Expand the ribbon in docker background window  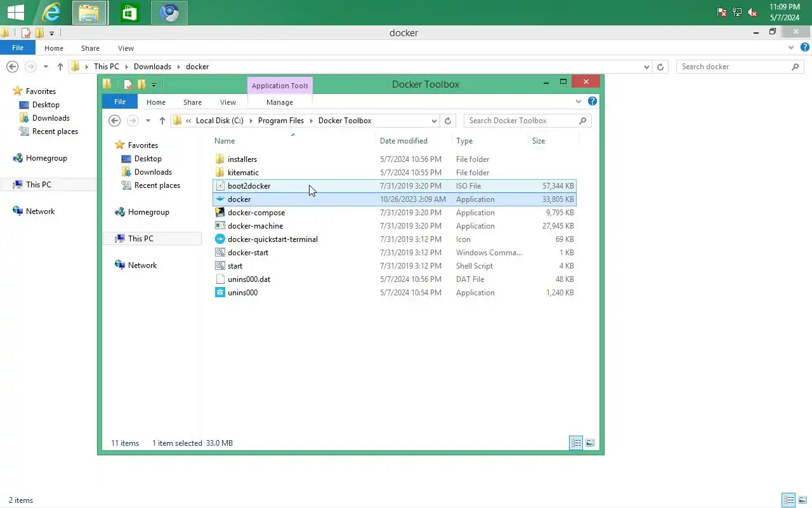pos(791,48)
